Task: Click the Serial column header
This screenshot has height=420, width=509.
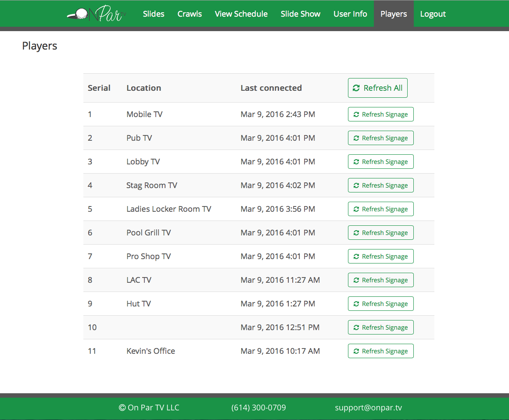Action: 99,88
